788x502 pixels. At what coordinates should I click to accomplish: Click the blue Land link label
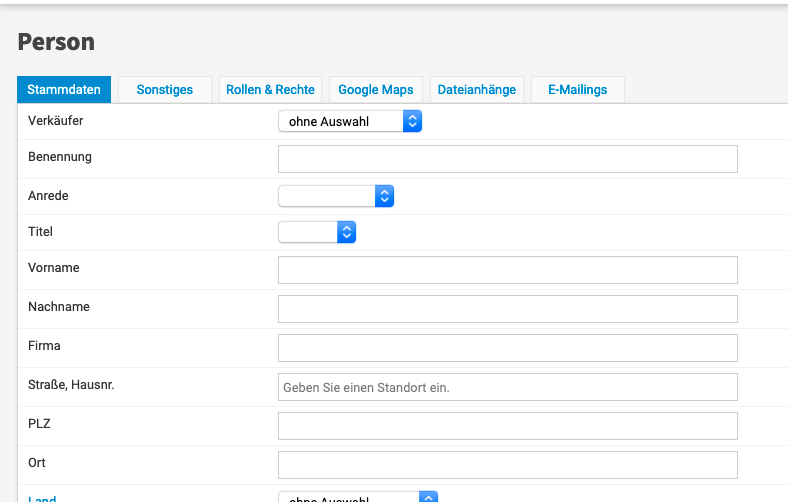point(42,498)
